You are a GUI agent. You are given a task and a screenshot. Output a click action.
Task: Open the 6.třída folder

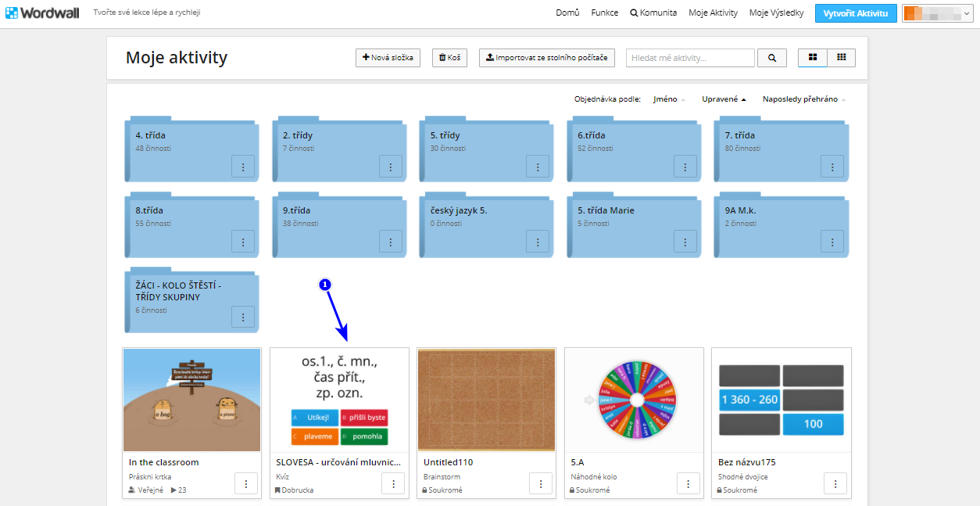pyautogui.click(x=635, y=150)
